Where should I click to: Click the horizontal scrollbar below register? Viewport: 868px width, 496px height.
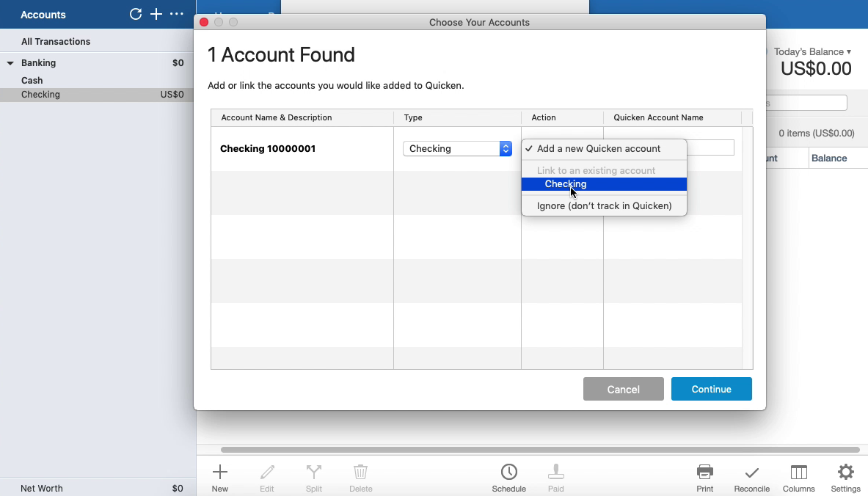(540, 450)
